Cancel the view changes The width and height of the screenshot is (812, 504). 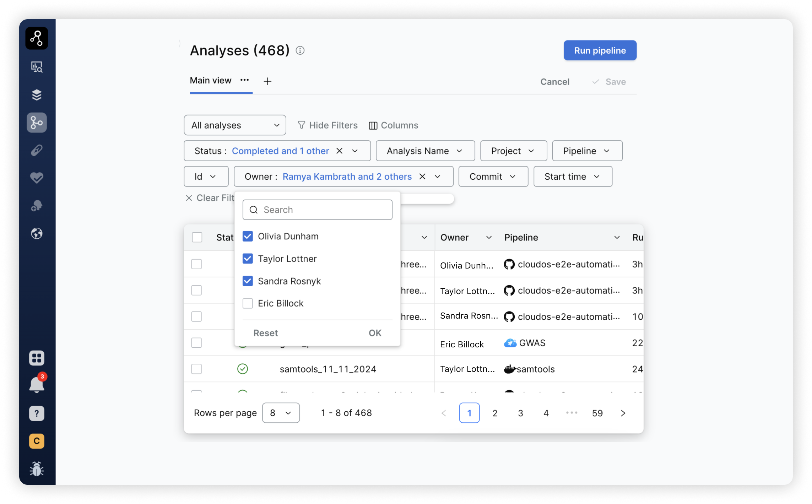(555, 82)
